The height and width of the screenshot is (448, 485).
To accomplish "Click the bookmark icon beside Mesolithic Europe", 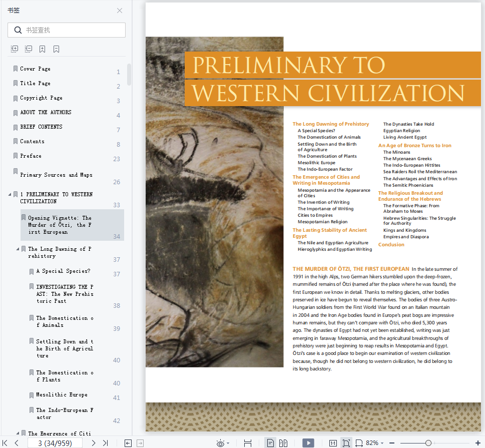I will click(x=31, y=395).
